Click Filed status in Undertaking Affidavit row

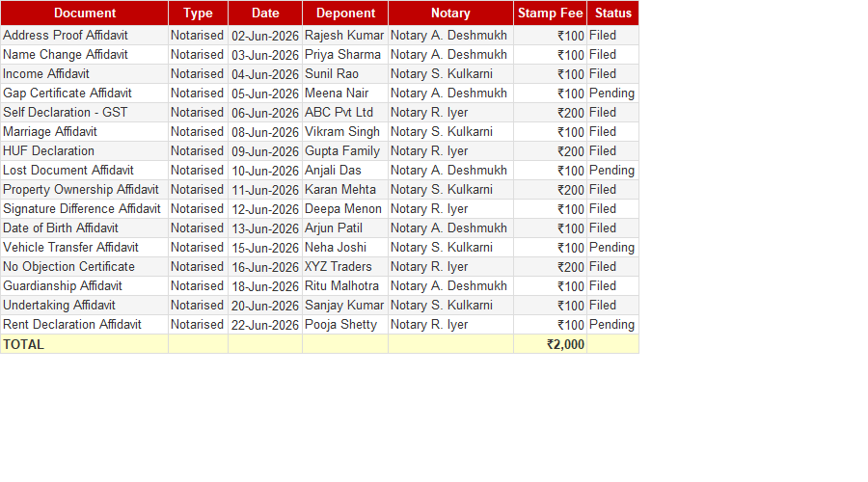612,306
